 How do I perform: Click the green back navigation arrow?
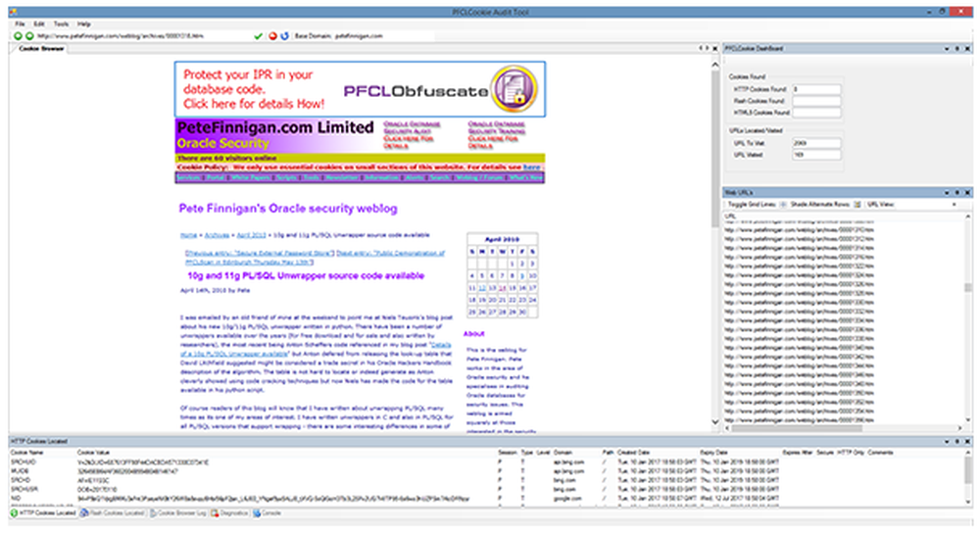click(18, 36)
